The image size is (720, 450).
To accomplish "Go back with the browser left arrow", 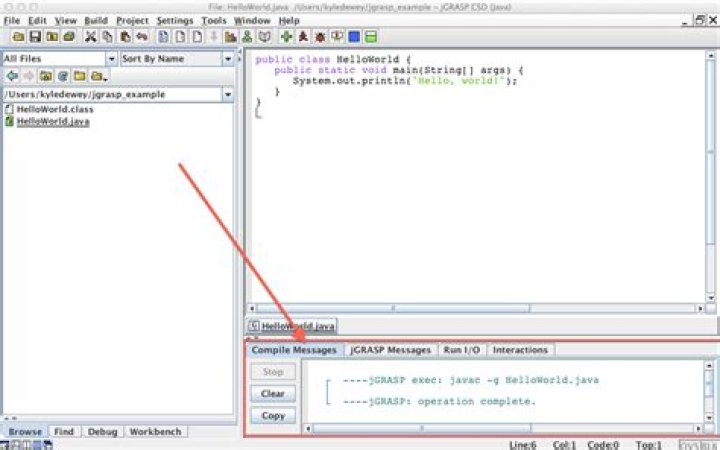I will [x=12, y=76].
